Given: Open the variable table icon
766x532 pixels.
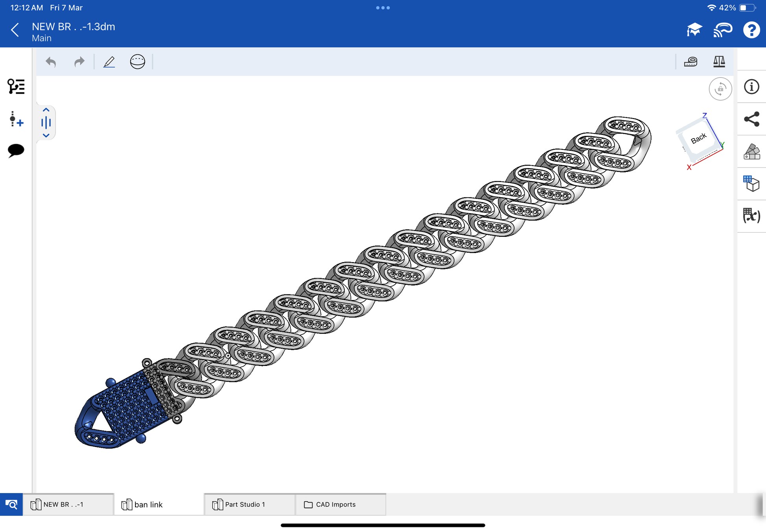Looking at the screenshot, I should tap(751, 216).
